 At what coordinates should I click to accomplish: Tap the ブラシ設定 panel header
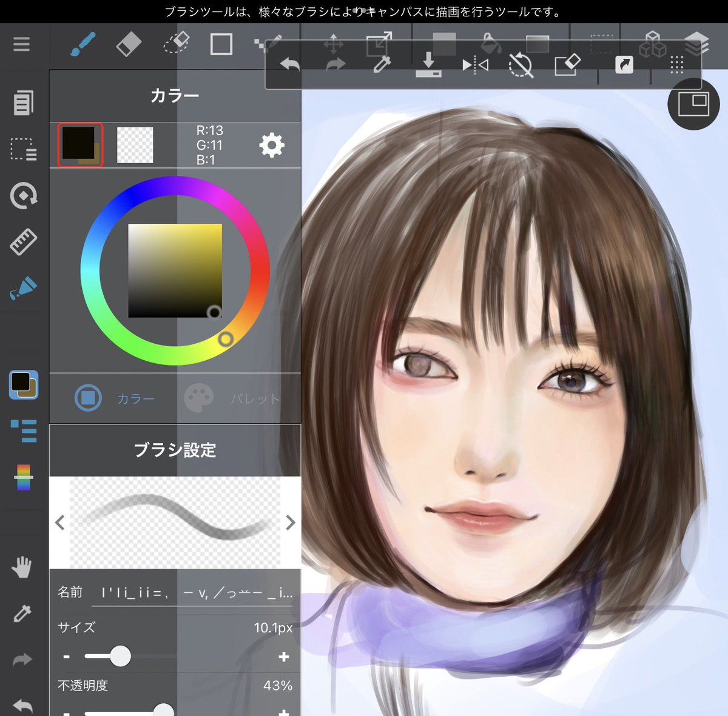coord(175,450)
